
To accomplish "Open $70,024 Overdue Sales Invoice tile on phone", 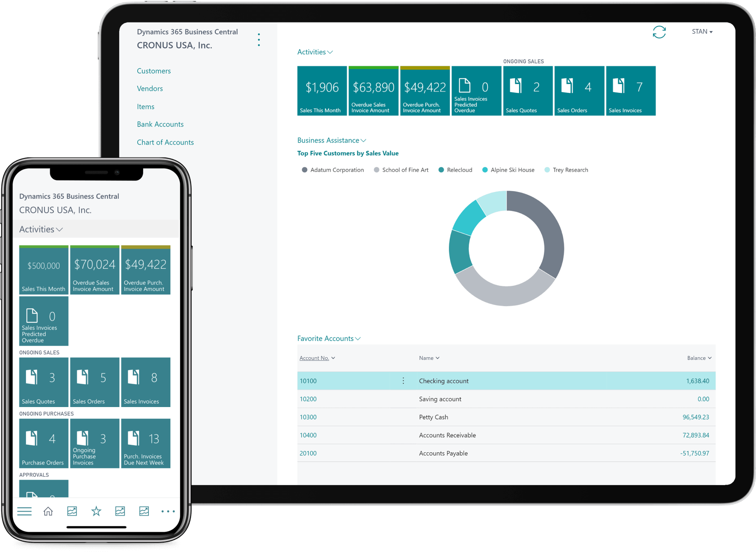I will click(95, 270).
